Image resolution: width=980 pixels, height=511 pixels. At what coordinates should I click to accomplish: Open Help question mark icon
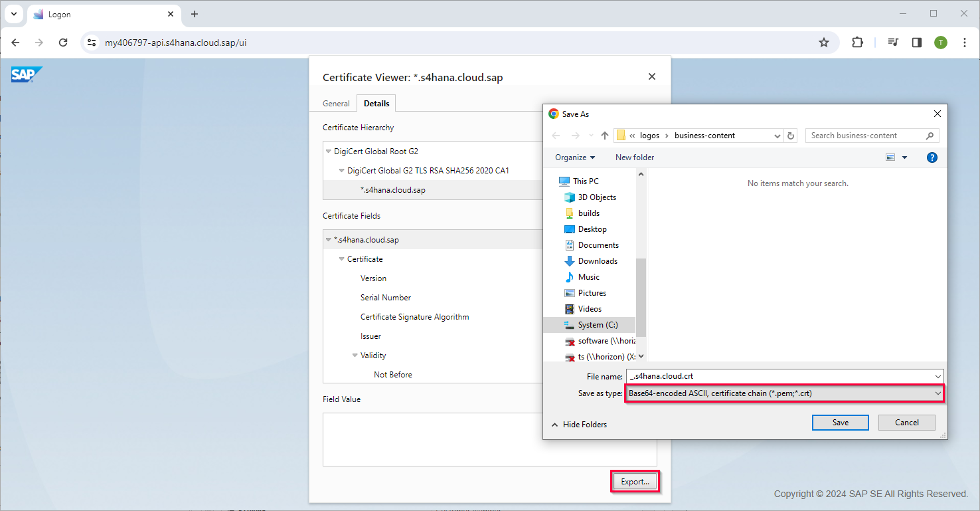[932, 157]
